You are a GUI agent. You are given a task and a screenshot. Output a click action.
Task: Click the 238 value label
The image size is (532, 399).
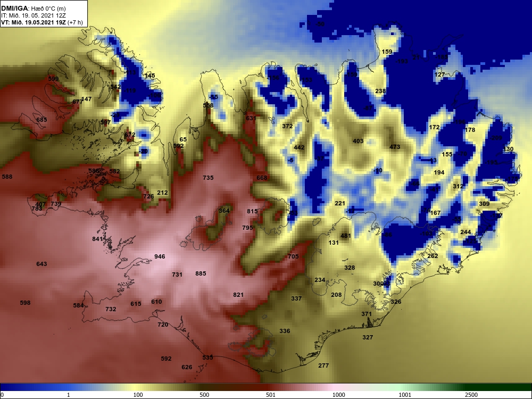[x=381, y=91]
